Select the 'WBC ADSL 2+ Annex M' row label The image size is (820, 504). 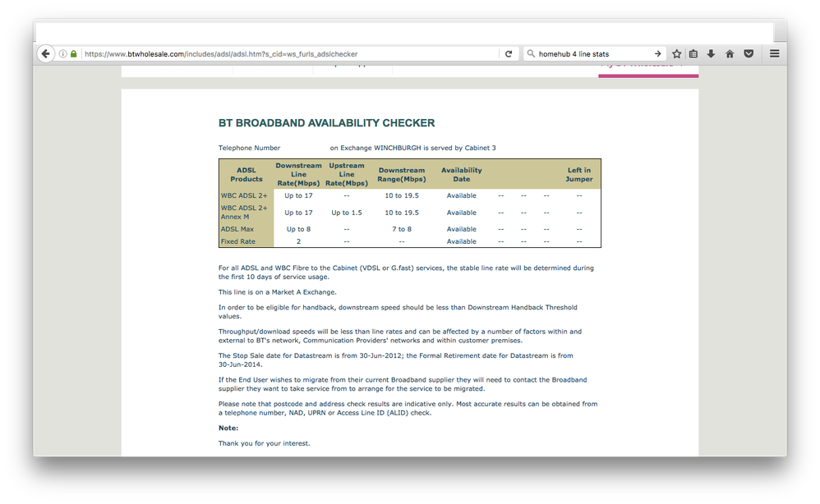click(x=244, y=212)
